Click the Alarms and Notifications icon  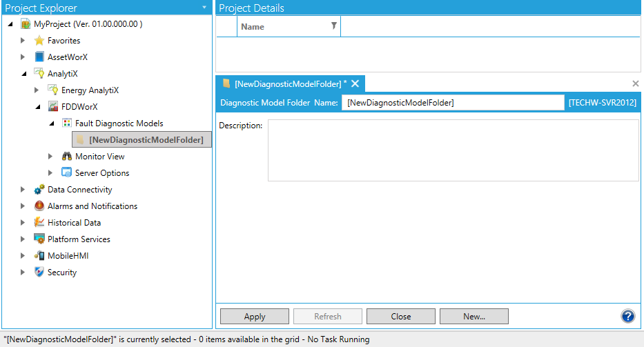[39, 206]
